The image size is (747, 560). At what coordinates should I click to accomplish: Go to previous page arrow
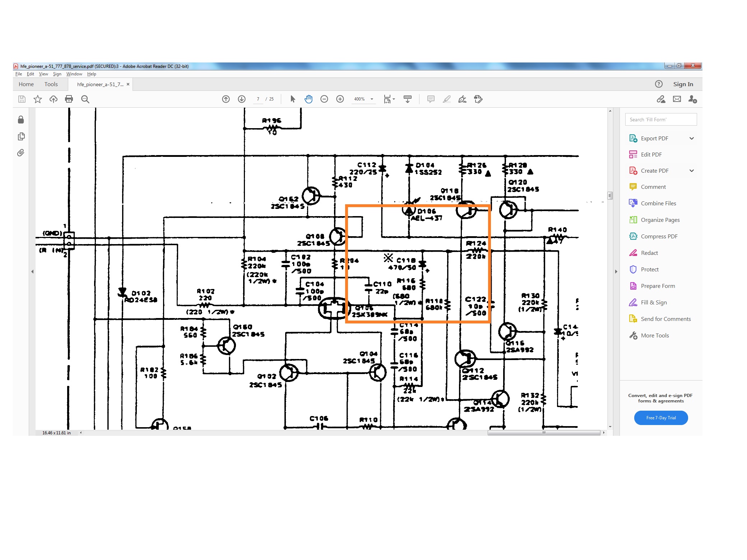[x=226, y=99]
